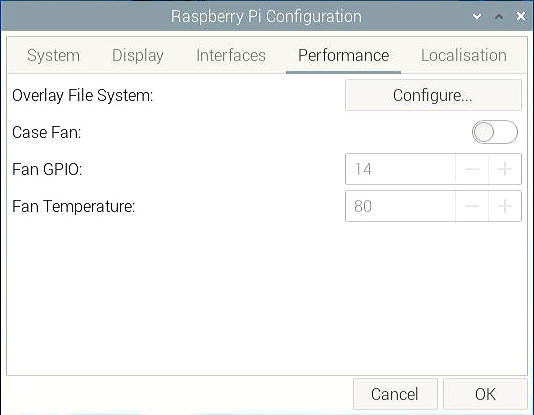Increase Fan GPIO with plus button
Viewport: 534px width, 415px height.
tap(505, 169)
